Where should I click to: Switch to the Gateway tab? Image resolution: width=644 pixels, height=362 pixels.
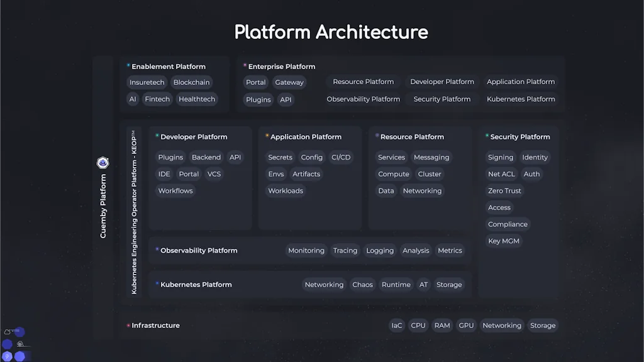point(289,82)
